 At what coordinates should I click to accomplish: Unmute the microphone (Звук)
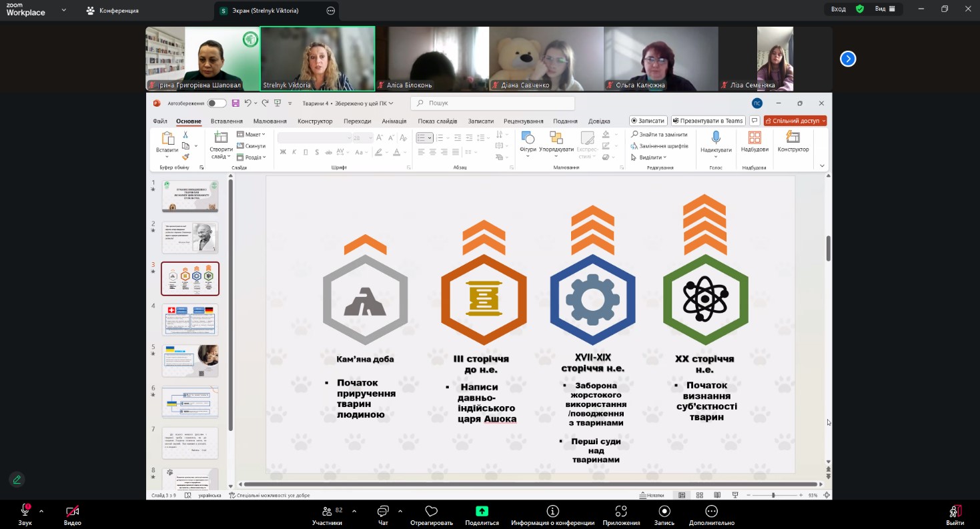click(25, 511)
